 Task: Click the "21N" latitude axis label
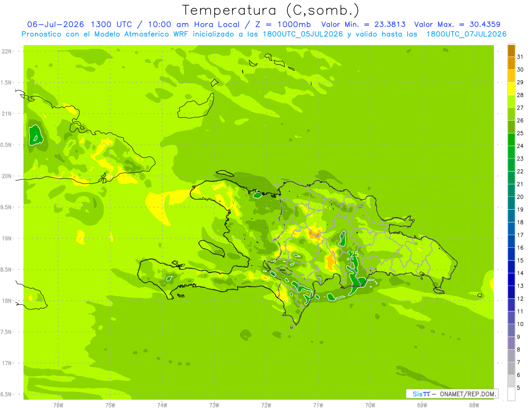pos(7,114)
